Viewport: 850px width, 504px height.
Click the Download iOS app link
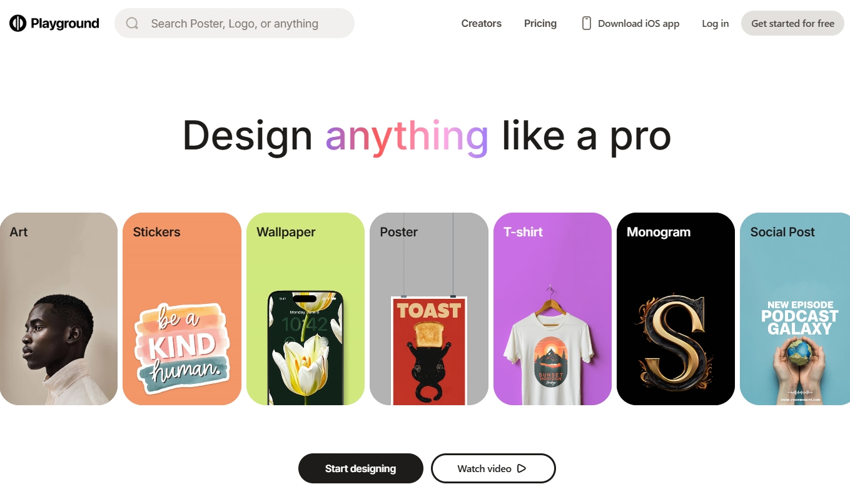[x=630, y=23]
